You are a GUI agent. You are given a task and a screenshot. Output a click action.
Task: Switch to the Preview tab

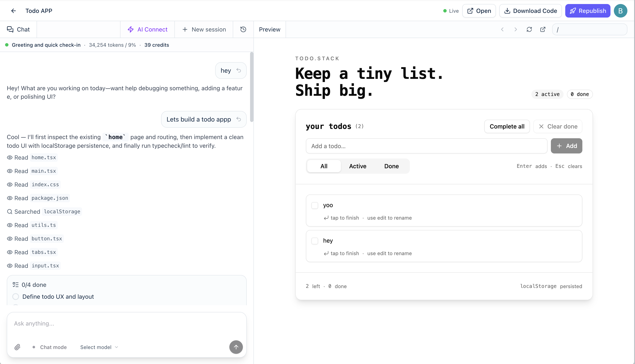coord(270,29)
